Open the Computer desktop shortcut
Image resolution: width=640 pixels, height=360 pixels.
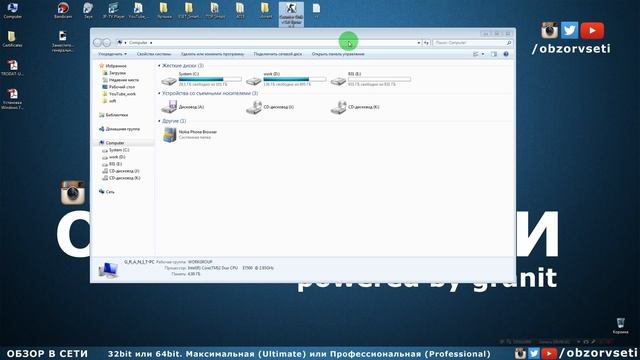click(x=12, y=11)
